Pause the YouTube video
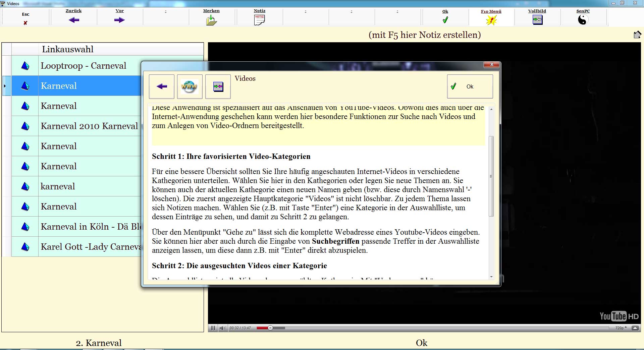The height and width of the screenshot is (350, 644). [213, 328]
